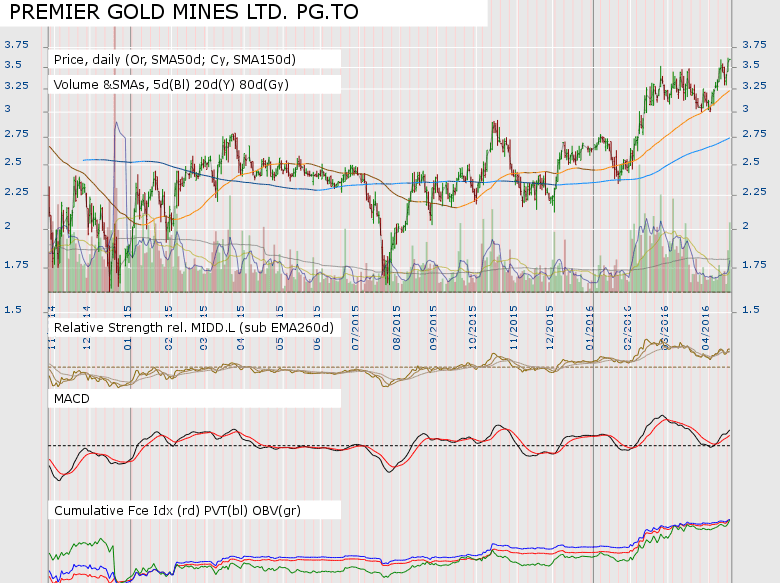Image resolution: width=780 pixels, height=583 pixels.
Task: Click the 'Cumulative Fce Idx (rd) PVT(bl) OBV(gr)' label
Action: (x=177, y=511)
